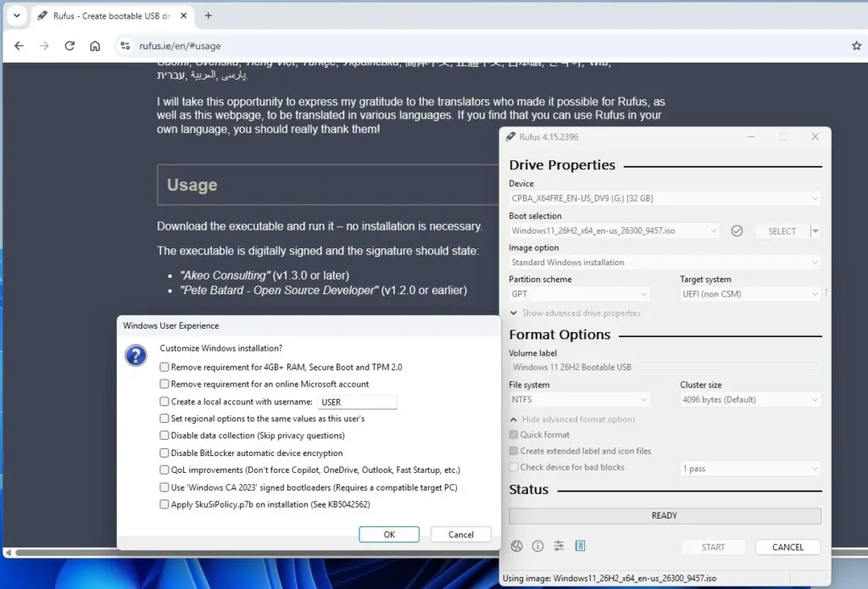Viewport: 868px width, 589px height.
Task: Enable Set regional options to same values
Action: click(164, 419)
